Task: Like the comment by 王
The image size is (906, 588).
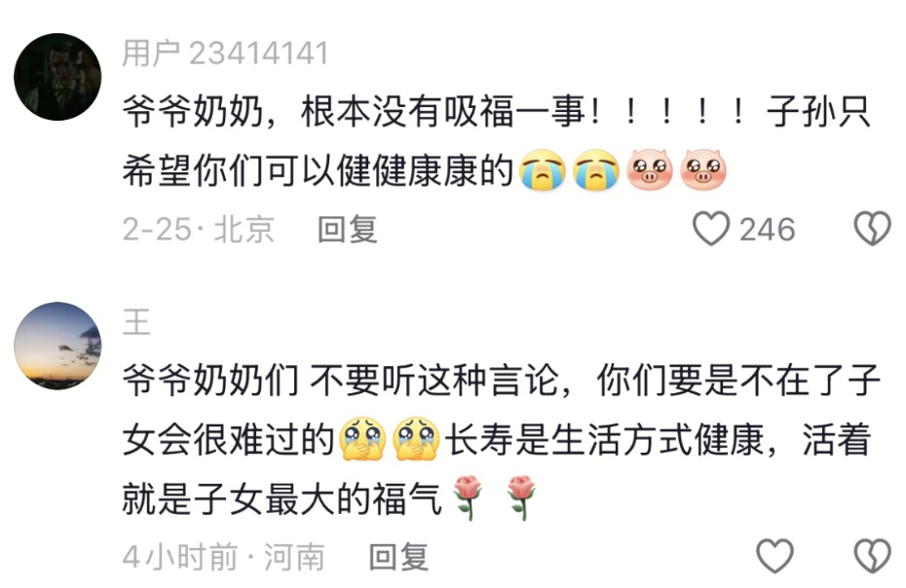Action: 774,556
